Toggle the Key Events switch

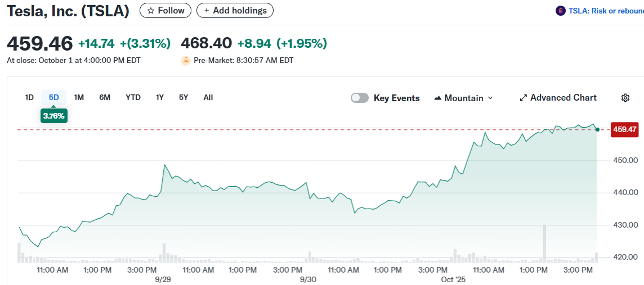pos(360,98)
